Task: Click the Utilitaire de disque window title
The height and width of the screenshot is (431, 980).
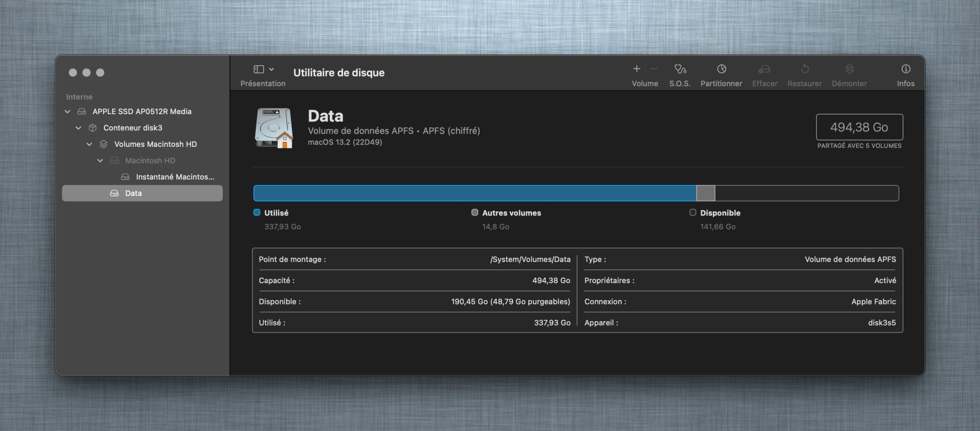Action: [x=339, y=73]
